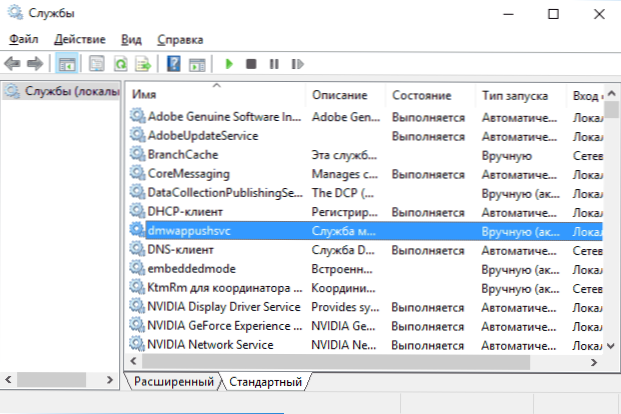Open the Файл menu
The height and width of the screenshot is (414, 621).
pyautogui.click(x=24, y=39)
